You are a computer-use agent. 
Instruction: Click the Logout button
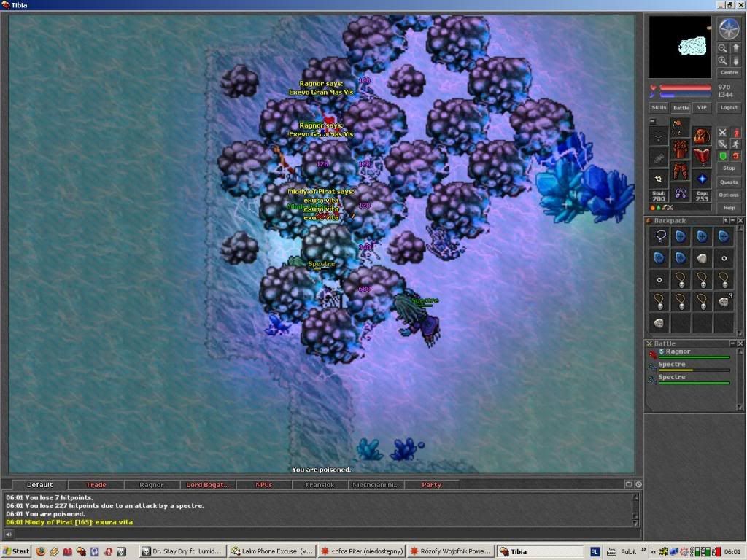point(729,108)
